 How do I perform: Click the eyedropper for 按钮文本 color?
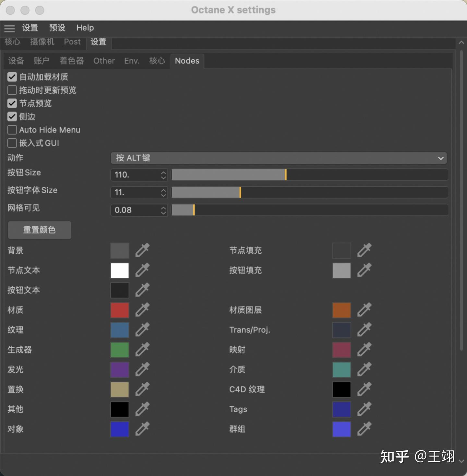click(142, 290)
